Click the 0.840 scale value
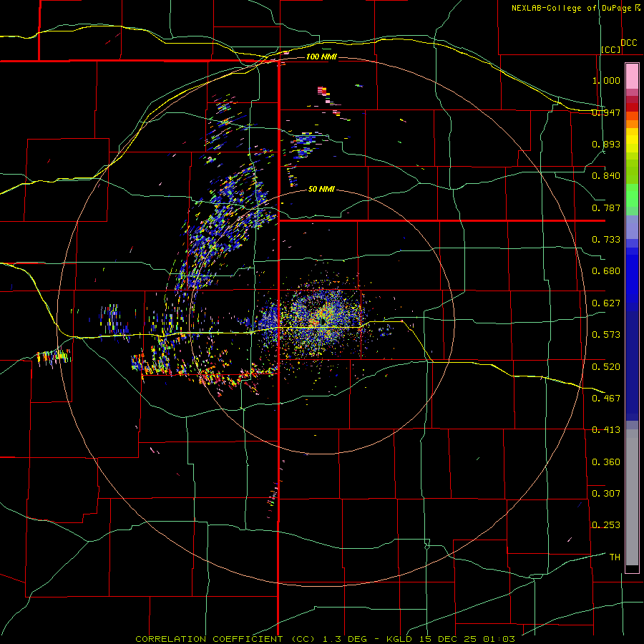 [x=606, y=176]
